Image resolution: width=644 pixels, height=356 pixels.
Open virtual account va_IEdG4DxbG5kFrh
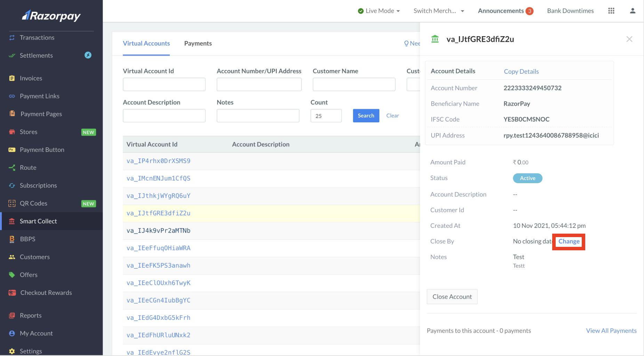(158, 317)
